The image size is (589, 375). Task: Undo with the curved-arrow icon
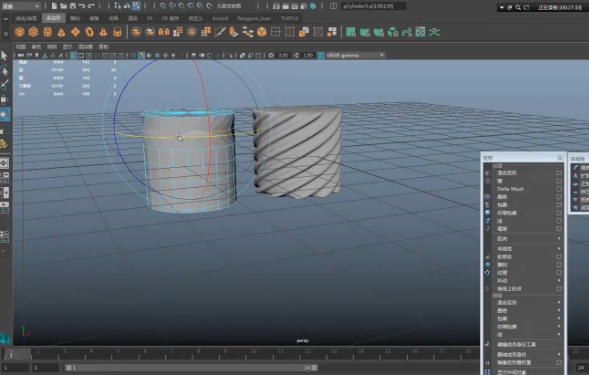82,6
